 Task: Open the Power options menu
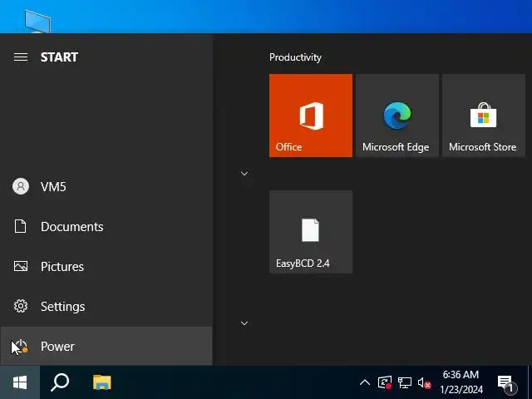click(106, 346)
